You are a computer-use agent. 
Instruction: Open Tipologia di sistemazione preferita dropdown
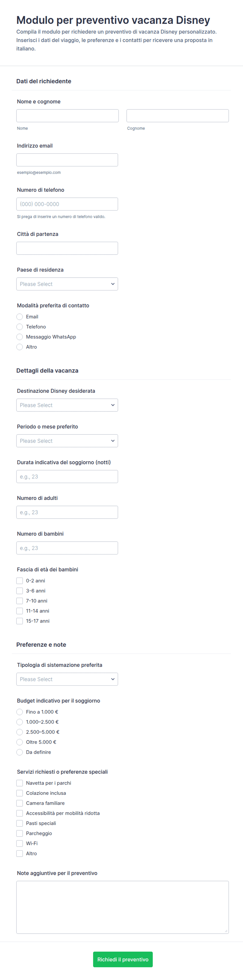(67, 679)
